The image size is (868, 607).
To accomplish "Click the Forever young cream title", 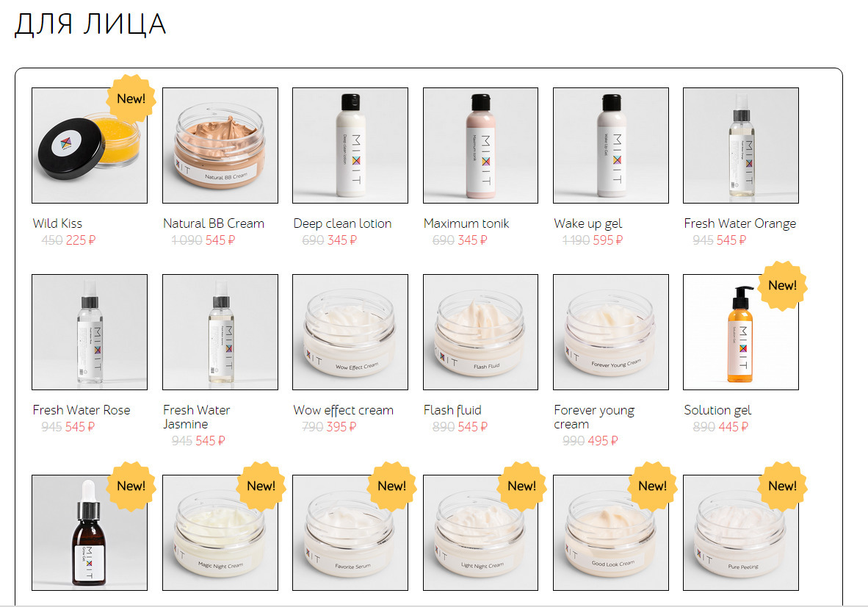I will (x=594, y=417).
